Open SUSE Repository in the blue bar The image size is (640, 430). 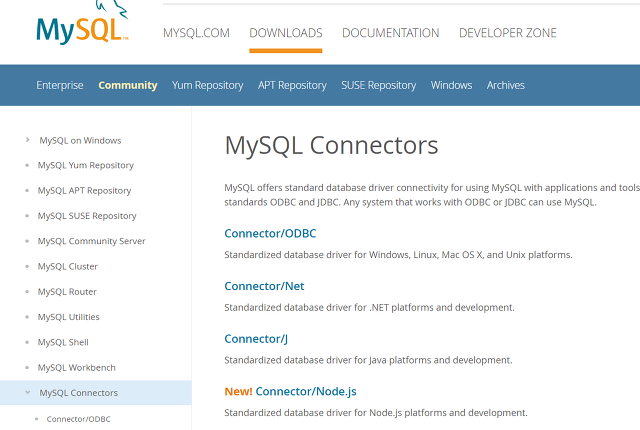coord(379,85)
